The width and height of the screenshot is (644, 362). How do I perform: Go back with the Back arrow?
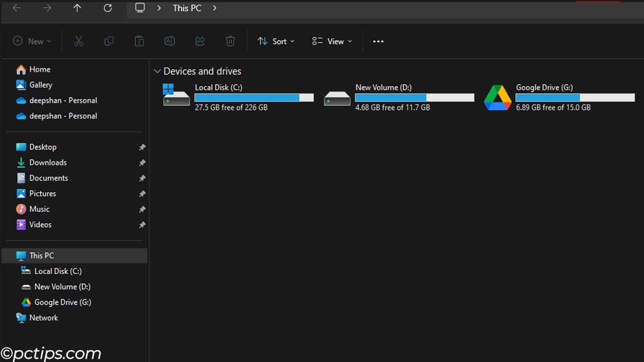tap(17, 8)
